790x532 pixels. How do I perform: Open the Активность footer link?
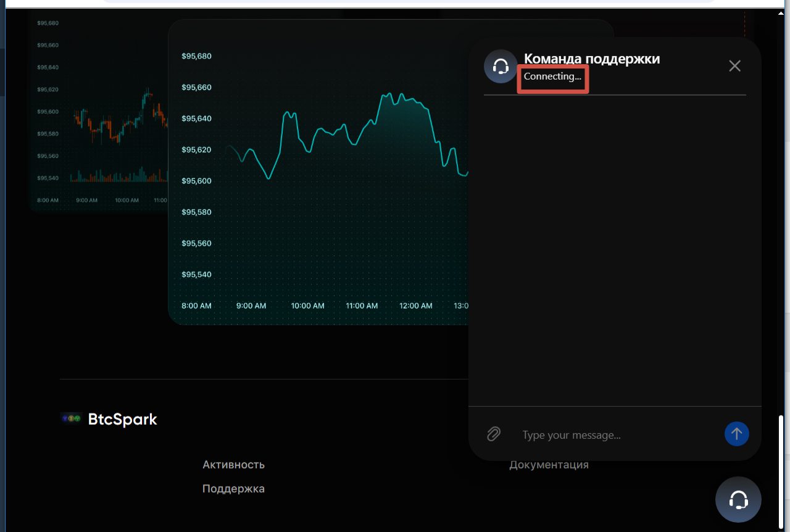[x=233, y=465]
